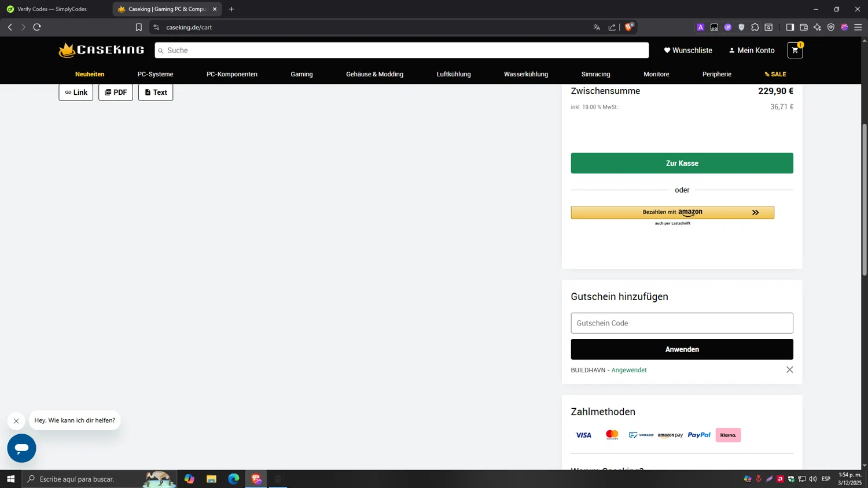Click the Klarna payment logo
The height and width of the screenshot is (488, 868).
(x=728, y=435)
